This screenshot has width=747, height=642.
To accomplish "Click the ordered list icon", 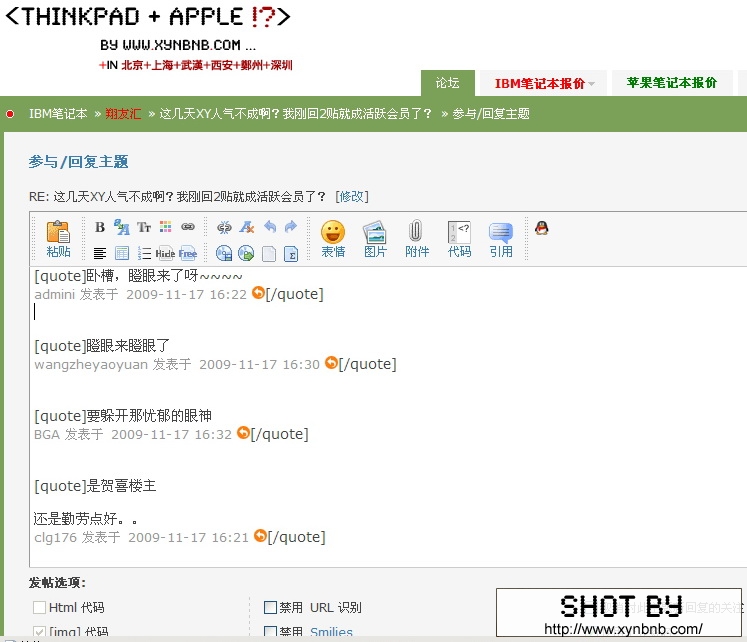I will pos(144,253).
